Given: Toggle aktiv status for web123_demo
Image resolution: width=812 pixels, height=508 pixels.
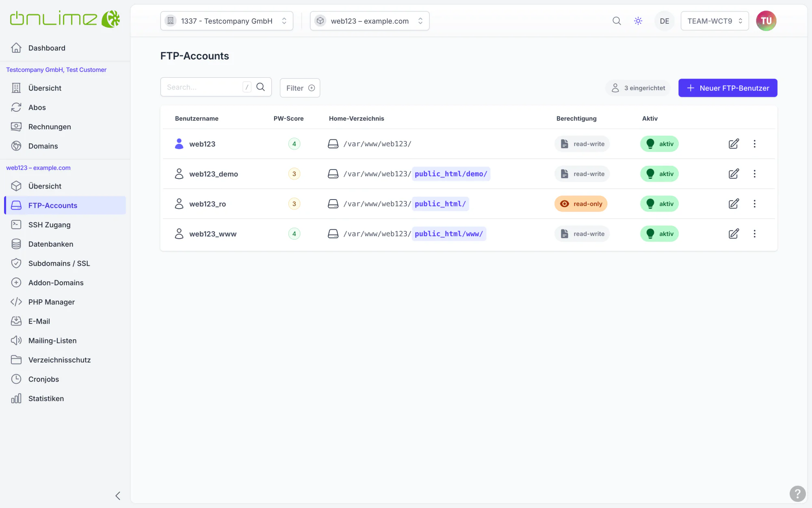Looking at the screenshot, I should (659, 174).
